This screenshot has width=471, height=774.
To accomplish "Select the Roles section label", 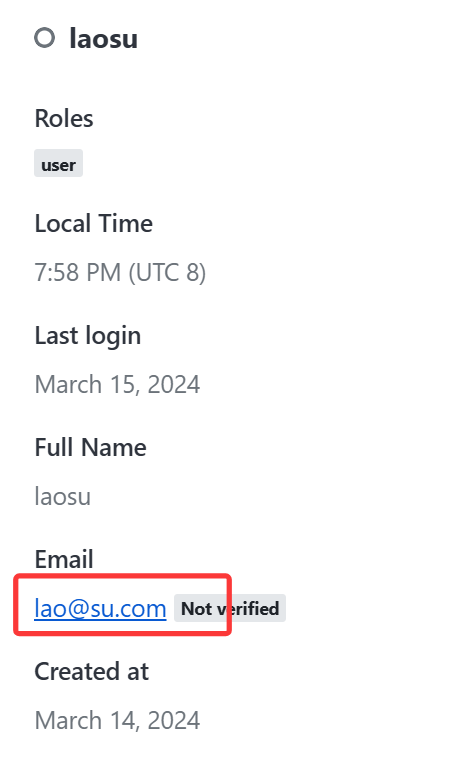I will click(x=64, y=118).
